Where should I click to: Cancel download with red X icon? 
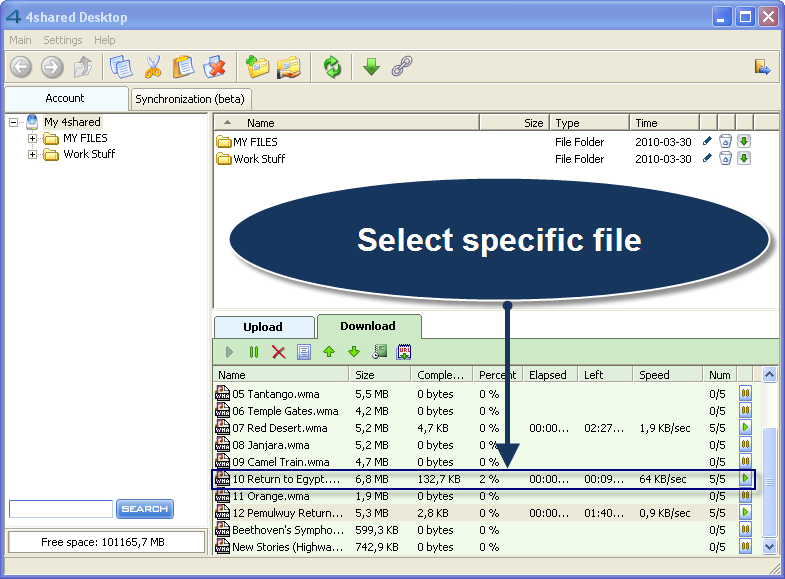(x=278, y=352)
